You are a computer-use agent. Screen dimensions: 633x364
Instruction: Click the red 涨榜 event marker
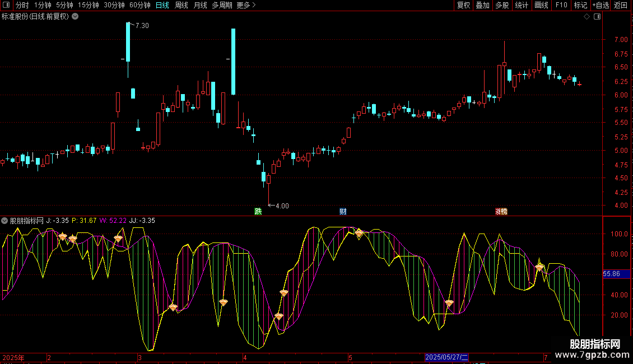(x=501, y=212)
